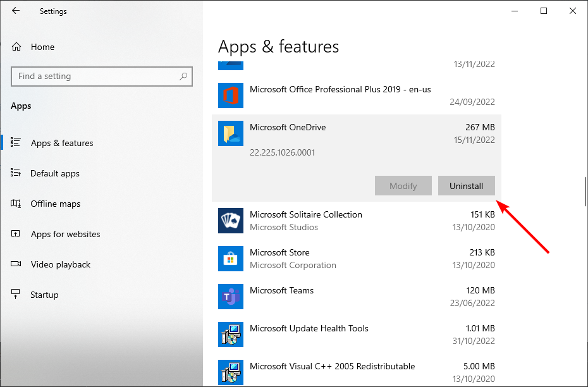588x387 pixels.
Task: Click the Microsoft Office app icon
Action: pos(231,95)
